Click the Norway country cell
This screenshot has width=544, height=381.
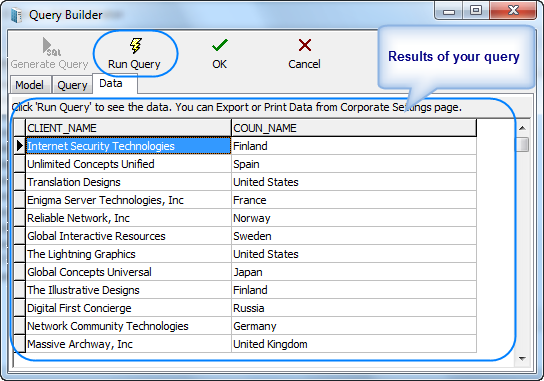point(354,218)
